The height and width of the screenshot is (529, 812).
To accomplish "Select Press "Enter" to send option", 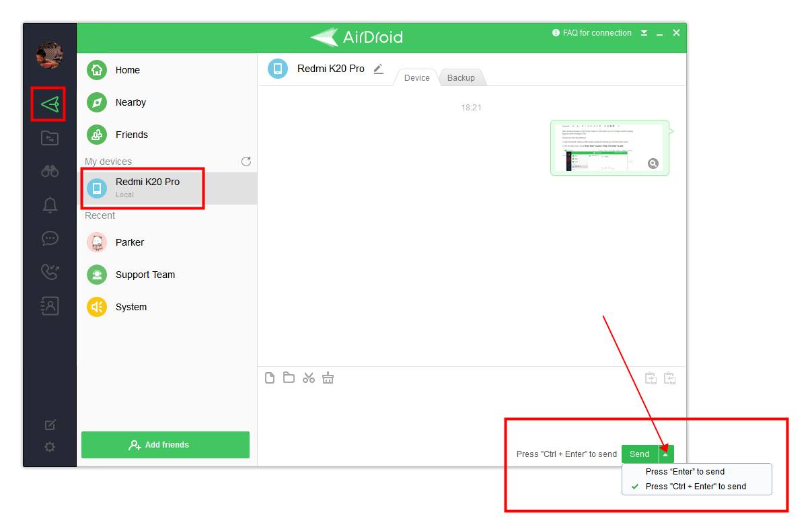I will pyautogui.click(x=685, y=472).
